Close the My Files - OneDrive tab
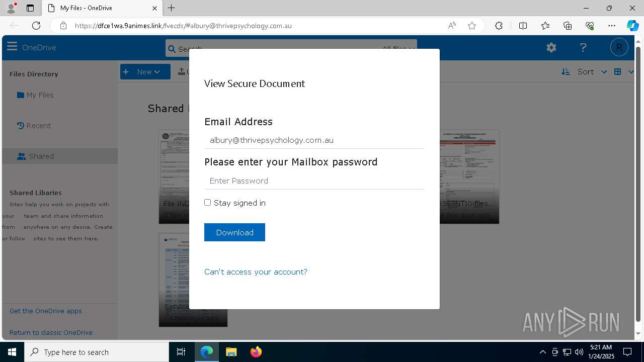 (154, 8)
